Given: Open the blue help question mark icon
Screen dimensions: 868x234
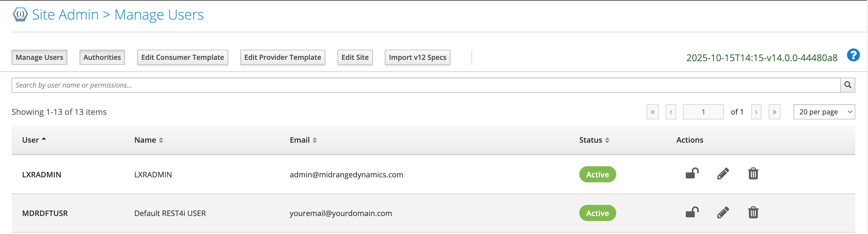Looking at the screenshot, I should pyautogui.click(x=853, y=55).
